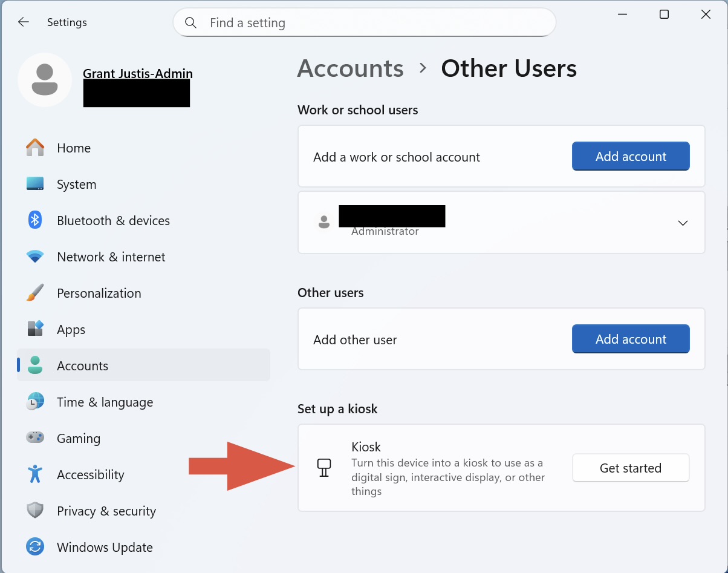Select Network & internet
Screen dimensions: 728x573
click(143, 257)
